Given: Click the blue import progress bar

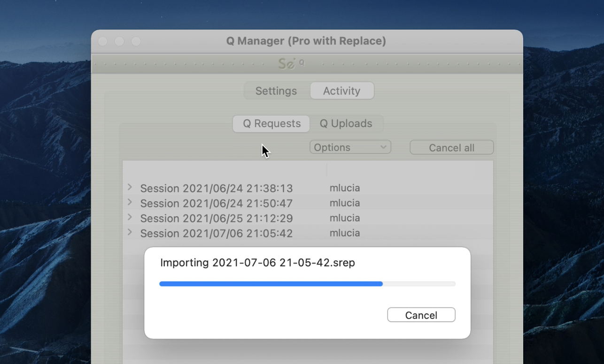Looking at the screenshot, I should point(271,284).
